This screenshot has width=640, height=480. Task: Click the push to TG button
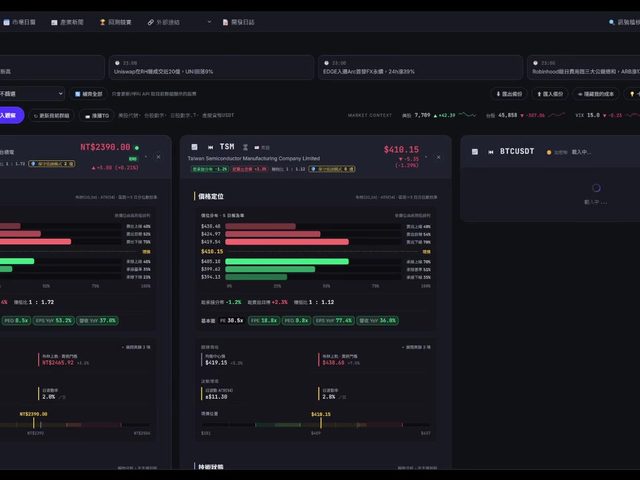tap(97, 116)
